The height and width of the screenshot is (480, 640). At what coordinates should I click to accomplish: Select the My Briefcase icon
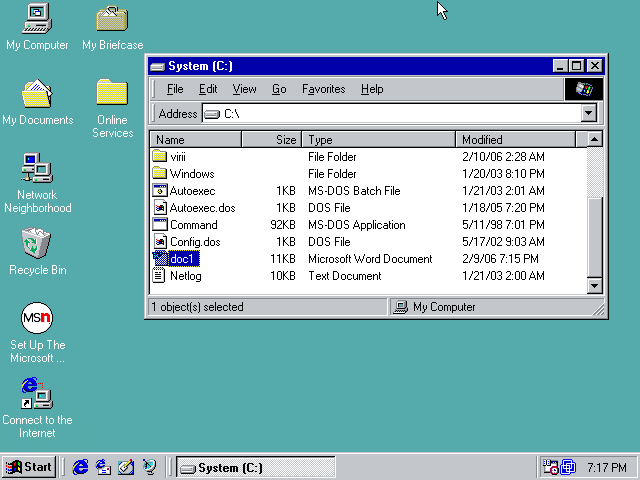point(112,18)
